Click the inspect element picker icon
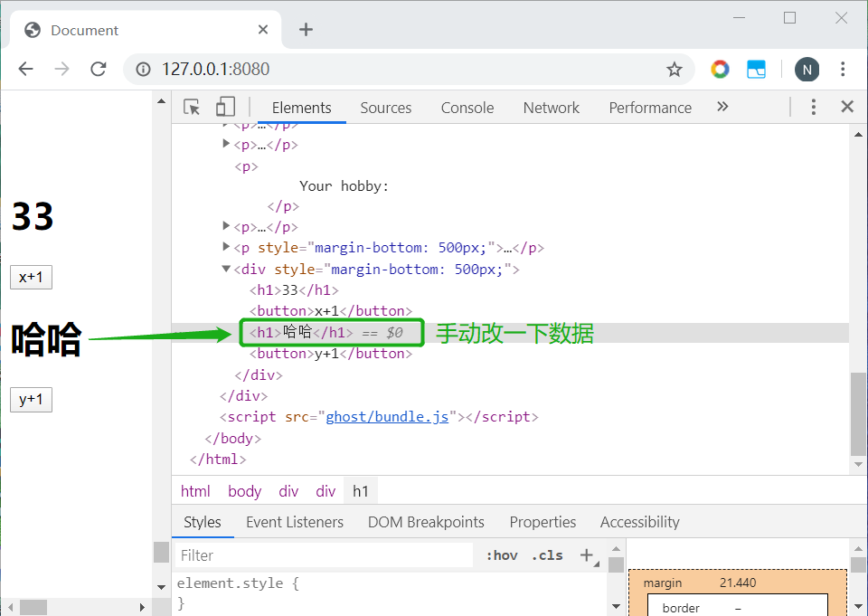This screenshot has width=868, height=616. click(192, 107)
